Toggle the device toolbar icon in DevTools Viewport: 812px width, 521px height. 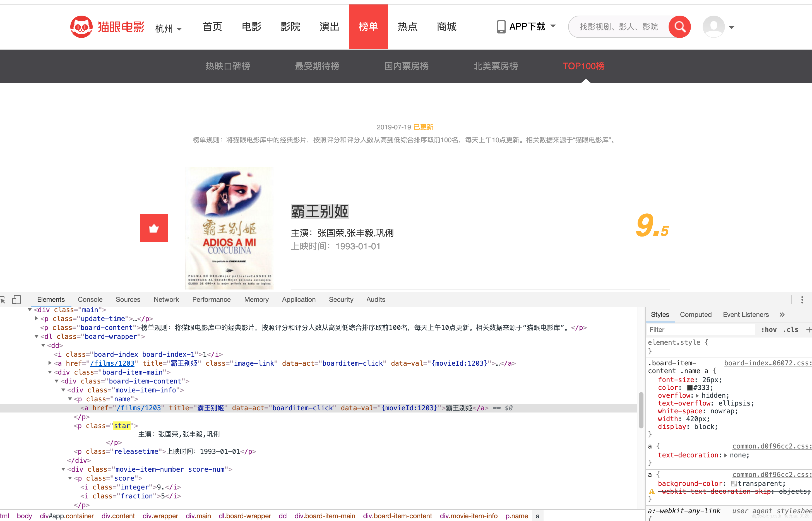pyautogui.click(x=16, y=300)
